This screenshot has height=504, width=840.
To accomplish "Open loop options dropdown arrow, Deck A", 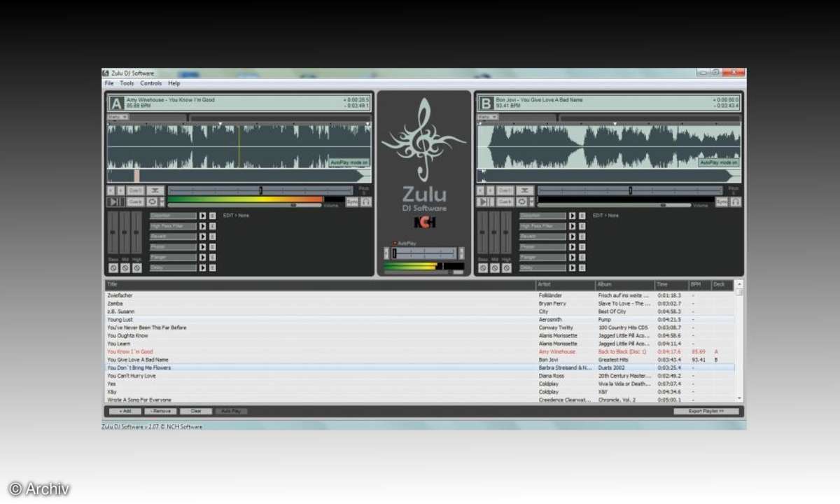I will click(162, 202).
